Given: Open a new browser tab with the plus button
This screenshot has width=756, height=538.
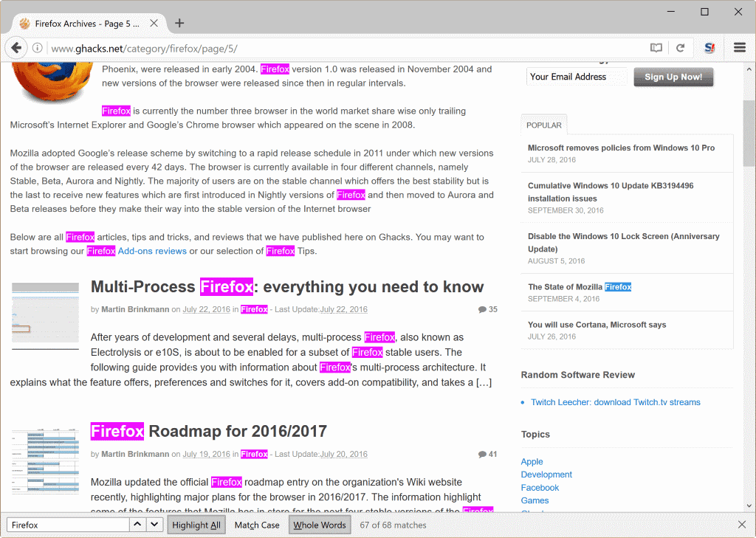Looking at the screenshot, I should coord(179,23).
